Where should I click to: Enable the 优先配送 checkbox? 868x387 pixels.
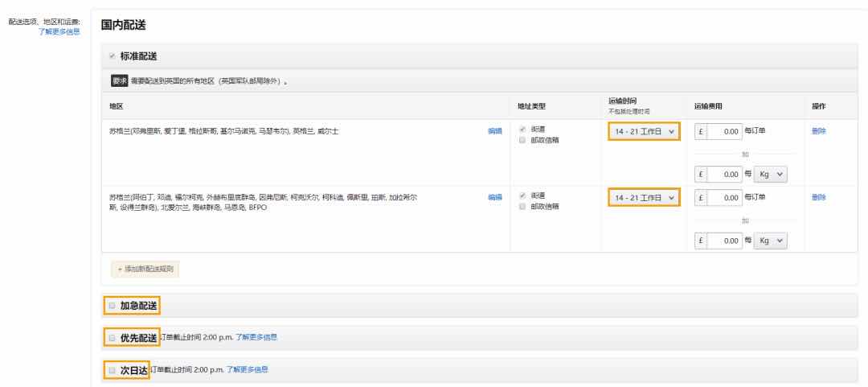coord(112,338)
